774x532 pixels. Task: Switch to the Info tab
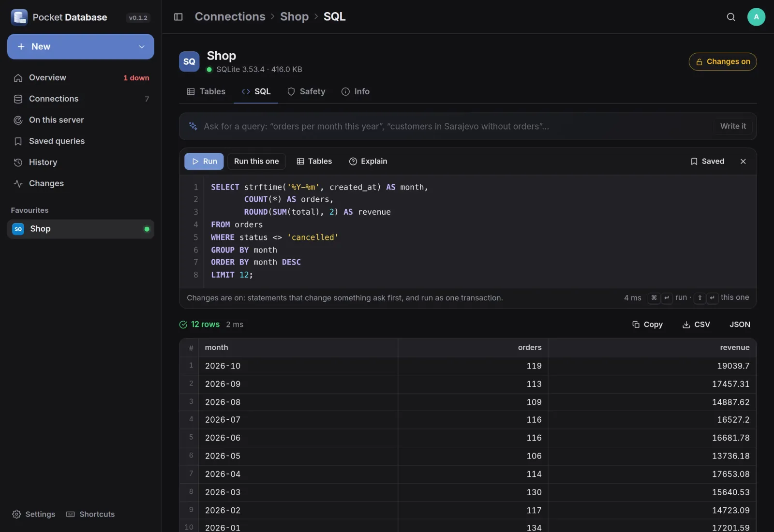coord(356,92)
